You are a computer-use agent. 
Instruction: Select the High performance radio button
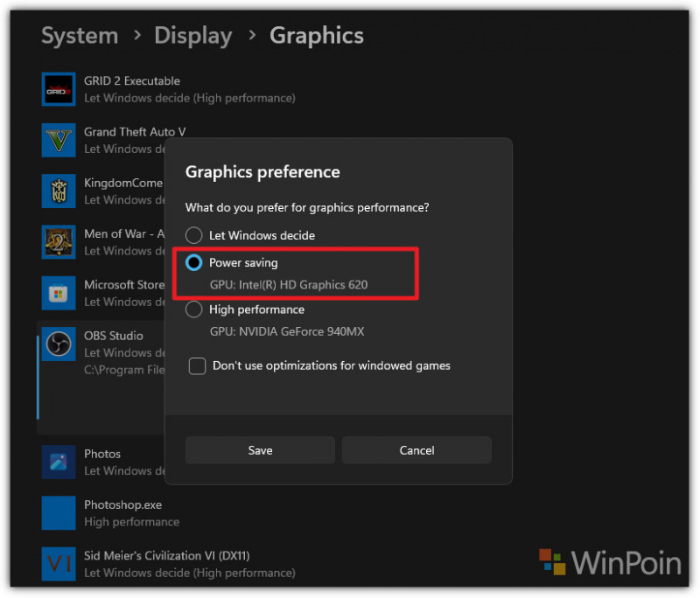coord(193,309)
